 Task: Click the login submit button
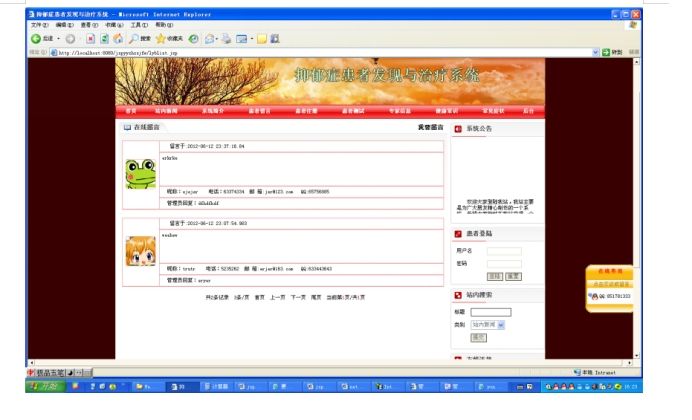494,277
